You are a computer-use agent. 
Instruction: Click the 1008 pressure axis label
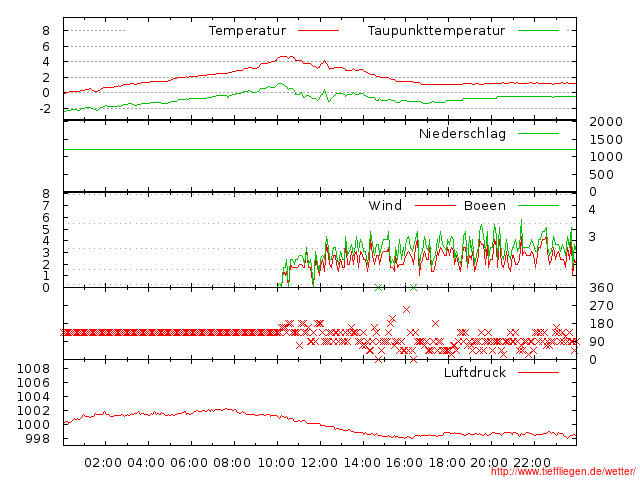[33, 369]
